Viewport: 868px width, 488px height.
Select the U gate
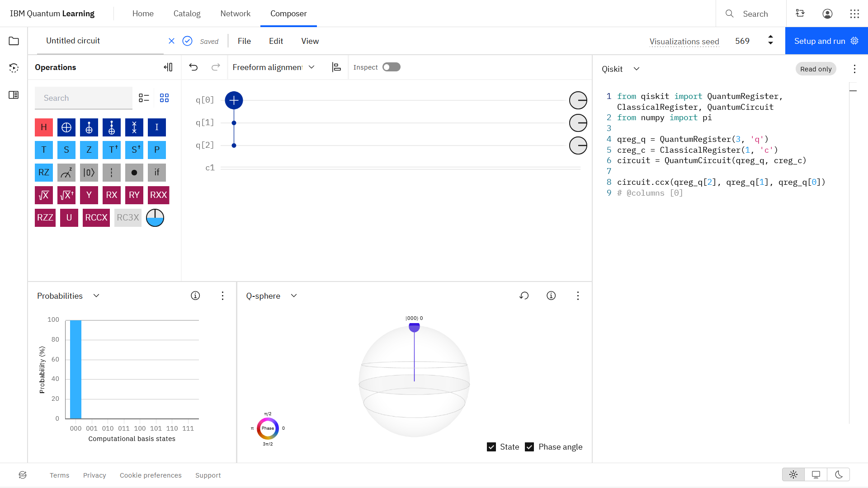click(x=69, y=218)
